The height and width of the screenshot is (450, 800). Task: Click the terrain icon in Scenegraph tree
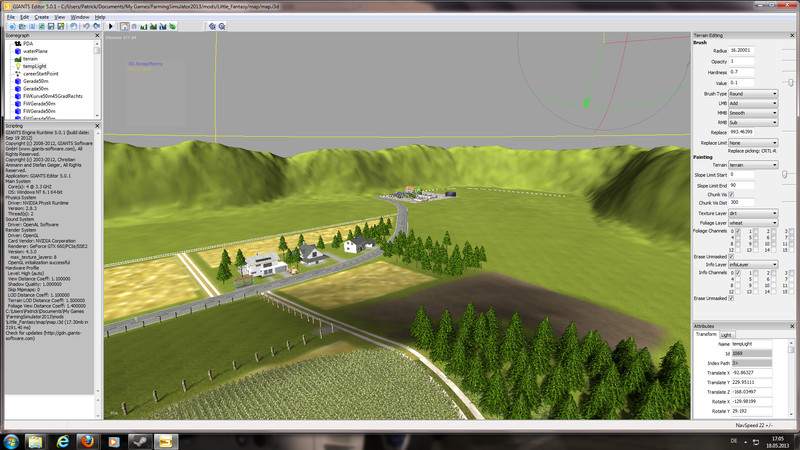(x=18, y=59)
